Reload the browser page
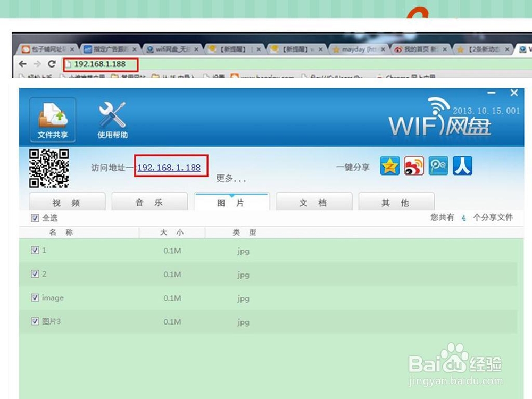The image size is (532, 399). tap(52, 64)
